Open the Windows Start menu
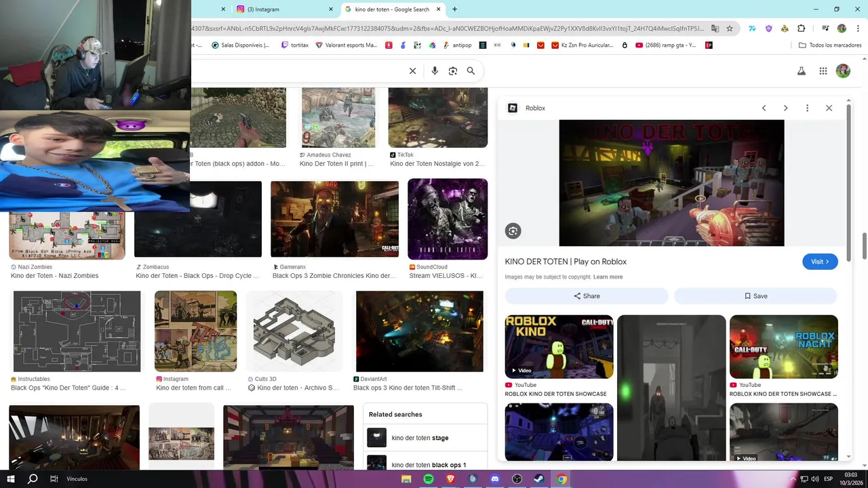The height and width of the screenshot is (488, 868). [11, 479]
